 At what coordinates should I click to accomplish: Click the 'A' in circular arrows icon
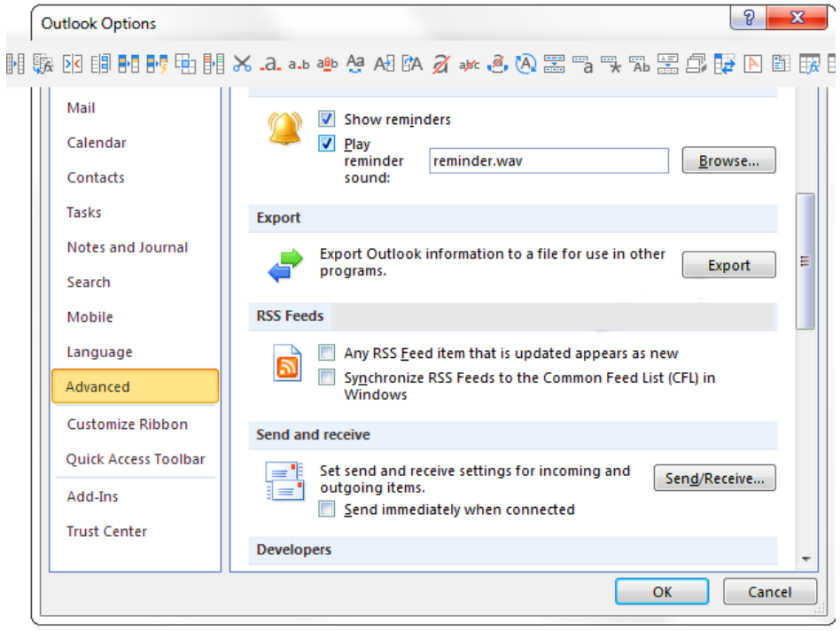click(525, 64)
